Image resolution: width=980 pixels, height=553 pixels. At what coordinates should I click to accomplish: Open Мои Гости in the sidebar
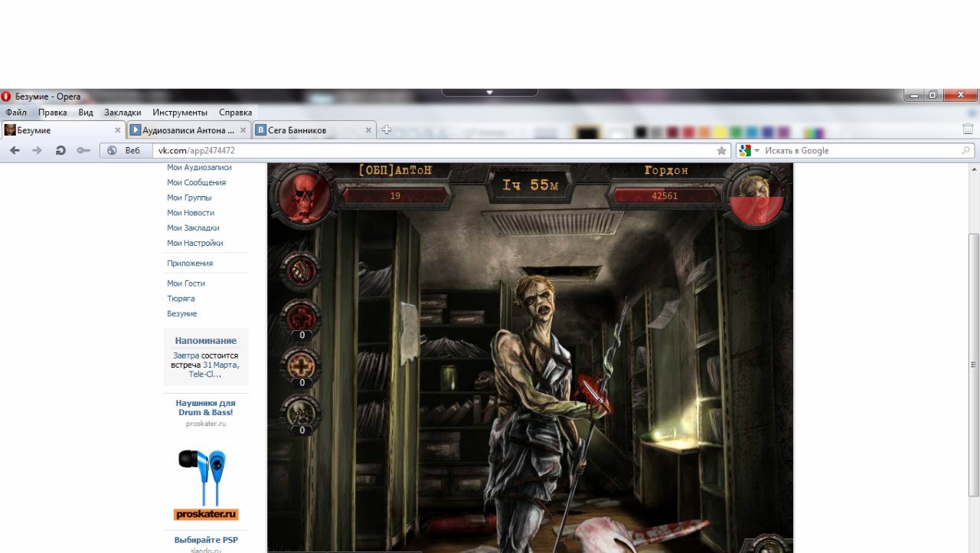pyautogui.click(x=186, y=283)
